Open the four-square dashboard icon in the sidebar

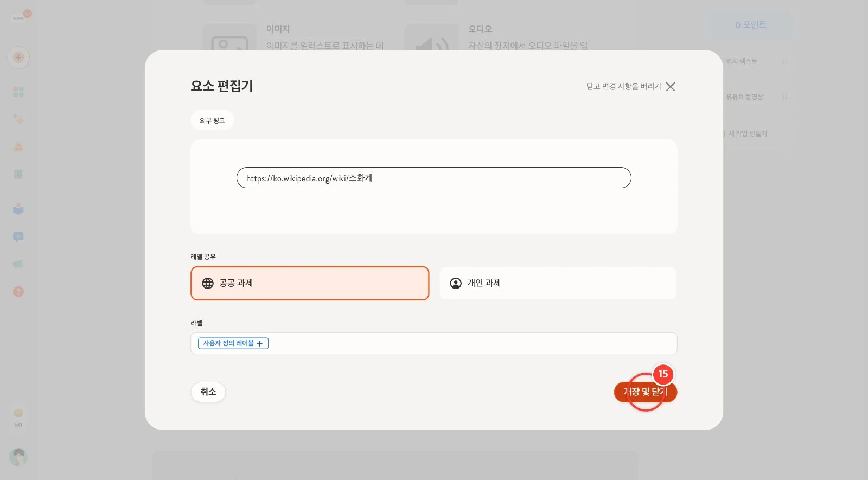point(18,92)
